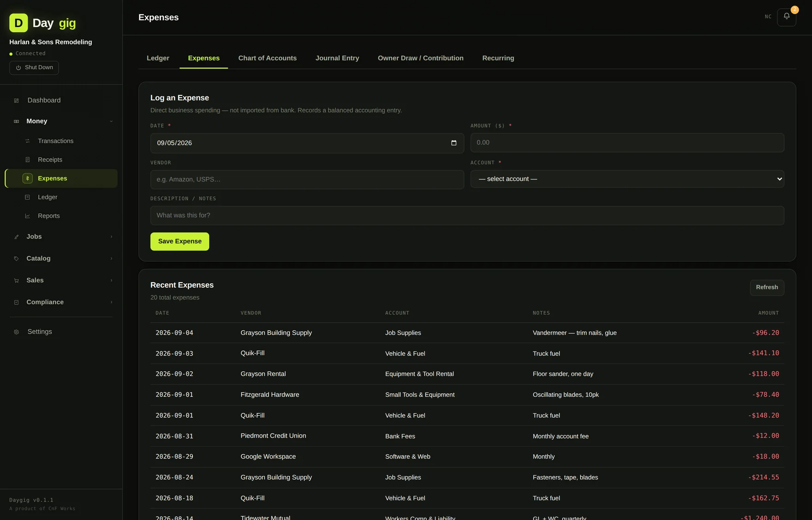The width and height of the screenshot is (812, 520).
Task: Open Transactions in the sidebar
Action: [55, 141]
